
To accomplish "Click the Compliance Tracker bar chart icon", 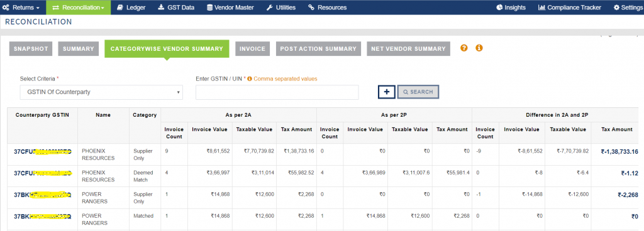I will (x=541, y=8).
